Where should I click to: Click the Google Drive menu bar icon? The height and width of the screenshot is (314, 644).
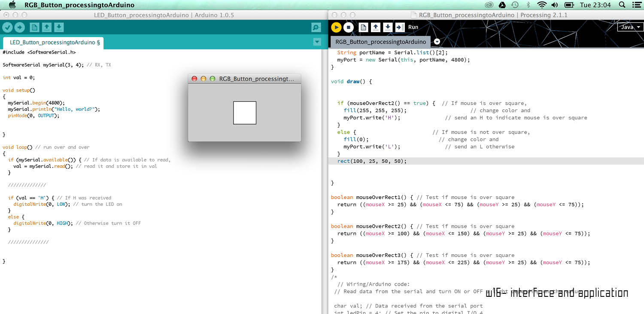click(x=502, y=5)
